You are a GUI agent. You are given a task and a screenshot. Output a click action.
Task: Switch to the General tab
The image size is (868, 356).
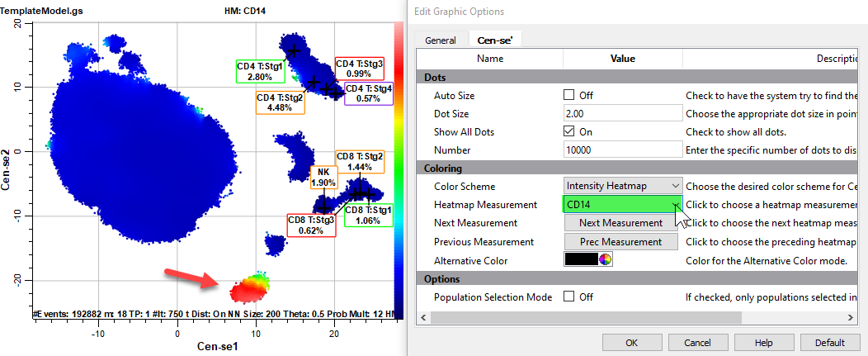[x=441, y=40]
